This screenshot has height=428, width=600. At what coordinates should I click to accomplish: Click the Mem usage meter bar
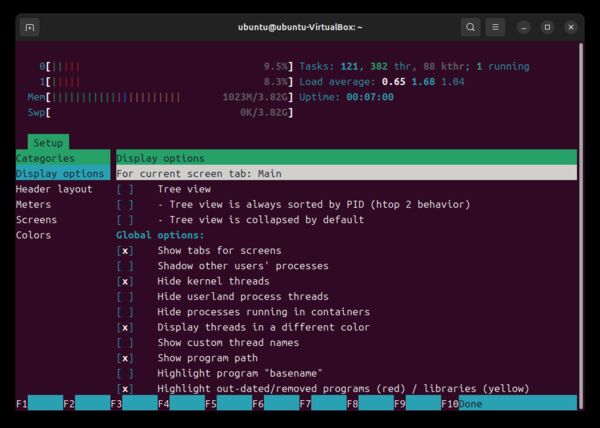(160, 97)
